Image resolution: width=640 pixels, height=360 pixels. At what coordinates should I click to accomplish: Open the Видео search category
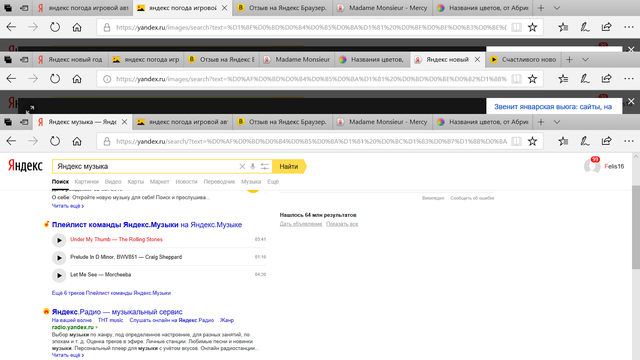[x=113, y=182]
